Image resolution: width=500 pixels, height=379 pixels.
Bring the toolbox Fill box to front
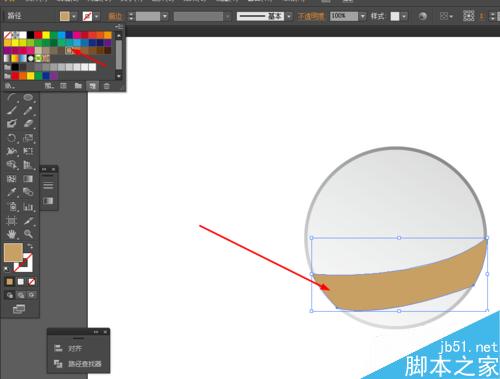tap(13, 252)
